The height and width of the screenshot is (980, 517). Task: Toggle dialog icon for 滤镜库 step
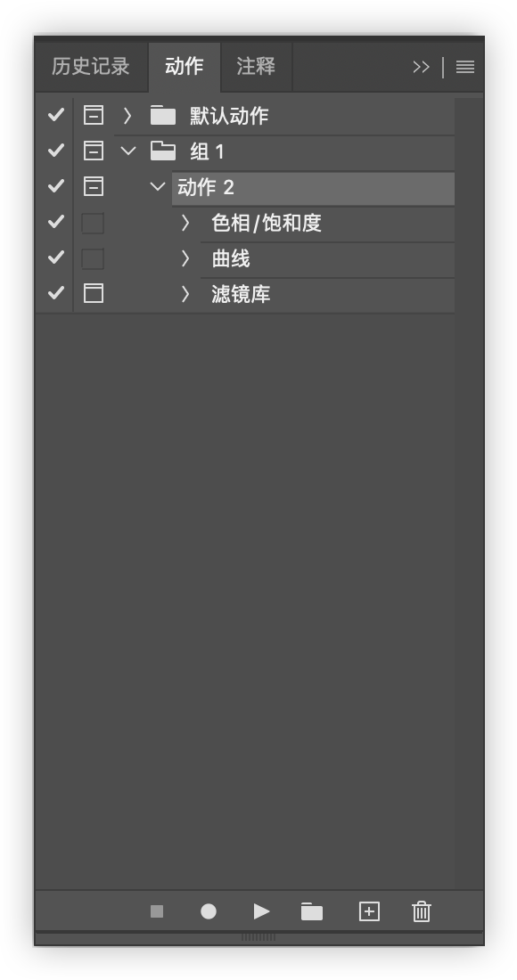[93, 293]
